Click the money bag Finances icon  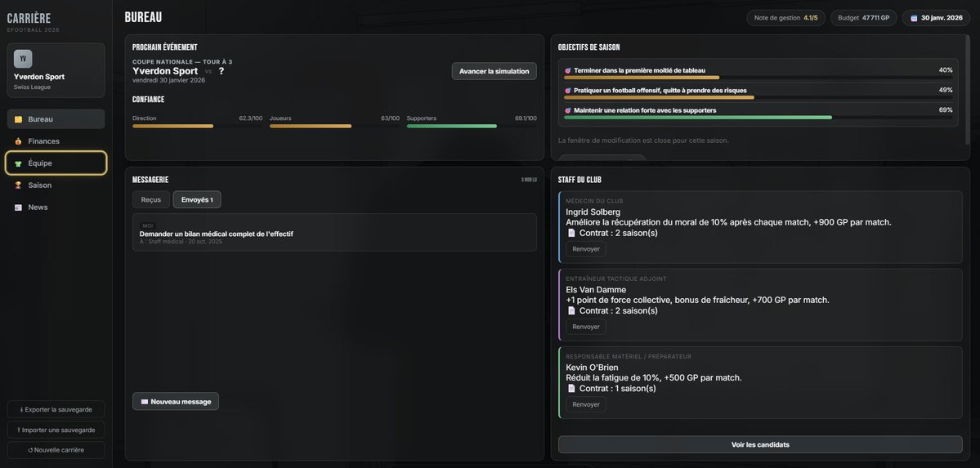18,141
